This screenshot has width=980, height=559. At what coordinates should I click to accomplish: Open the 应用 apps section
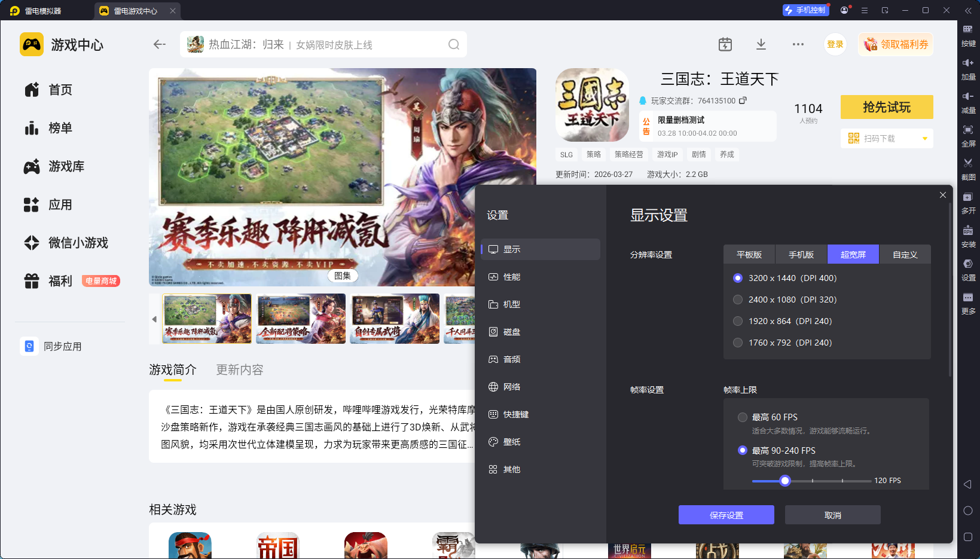48,204
